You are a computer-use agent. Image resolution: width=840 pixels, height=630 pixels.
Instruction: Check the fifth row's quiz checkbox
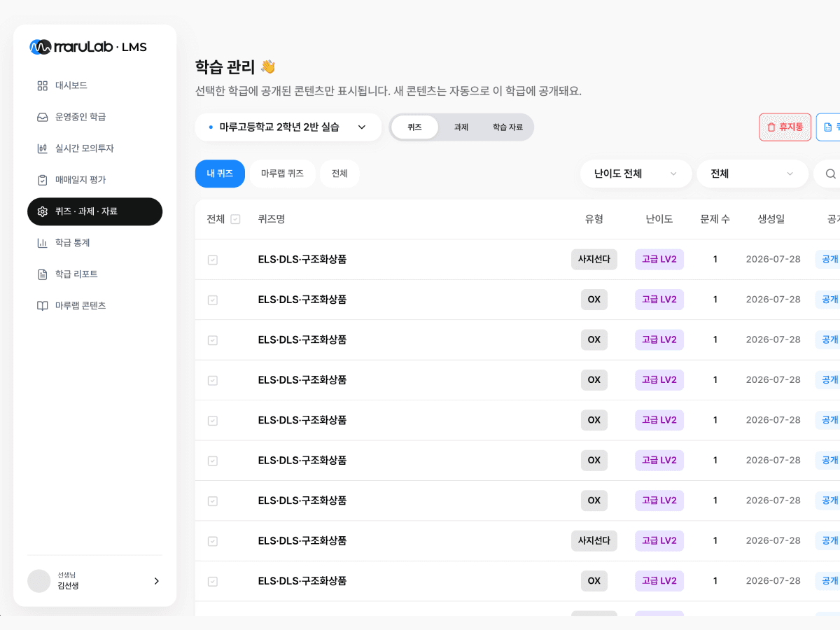coord(213,421)
